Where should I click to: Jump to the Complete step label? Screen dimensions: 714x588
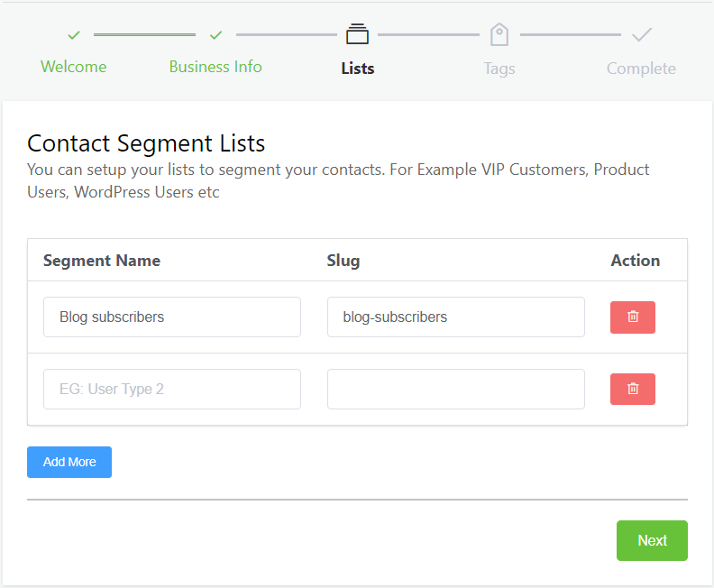pos(641,69)
